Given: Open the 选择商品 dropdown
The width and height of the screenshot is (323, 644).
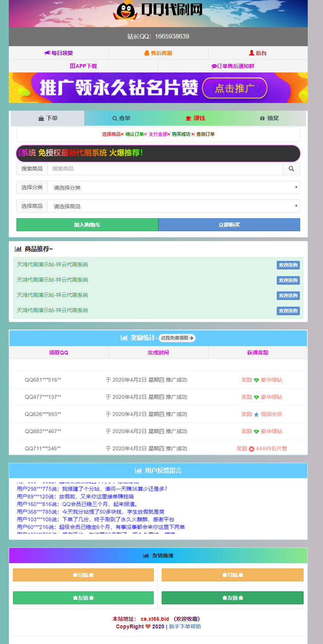Looking at the screenshot, I should pos(174,206).
